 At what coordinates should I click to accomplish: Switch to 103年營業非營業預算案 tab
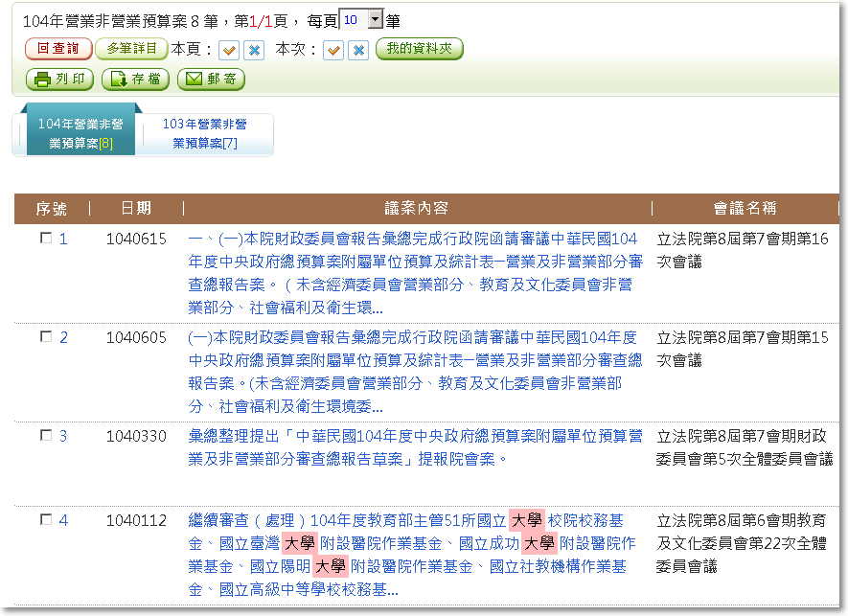pos(205,133)
